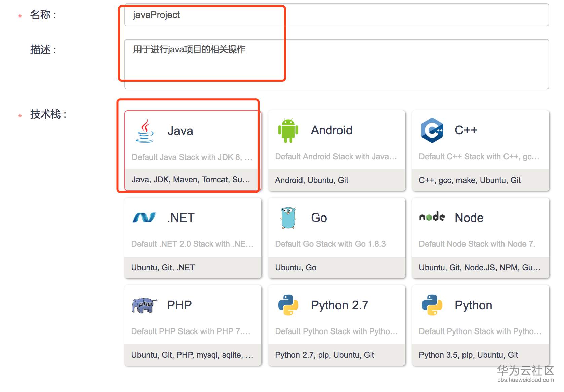Click 'Default Go Stack with Go 1.8.3' text
The height and width of the screenshot is (392, 564).
point(330,244)
